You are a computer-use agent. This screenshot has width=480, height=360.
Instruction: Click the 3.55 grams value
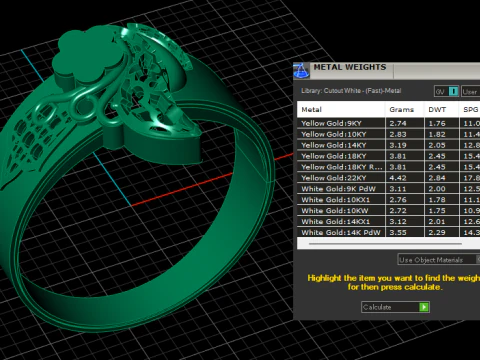click(x=398, y=232)
